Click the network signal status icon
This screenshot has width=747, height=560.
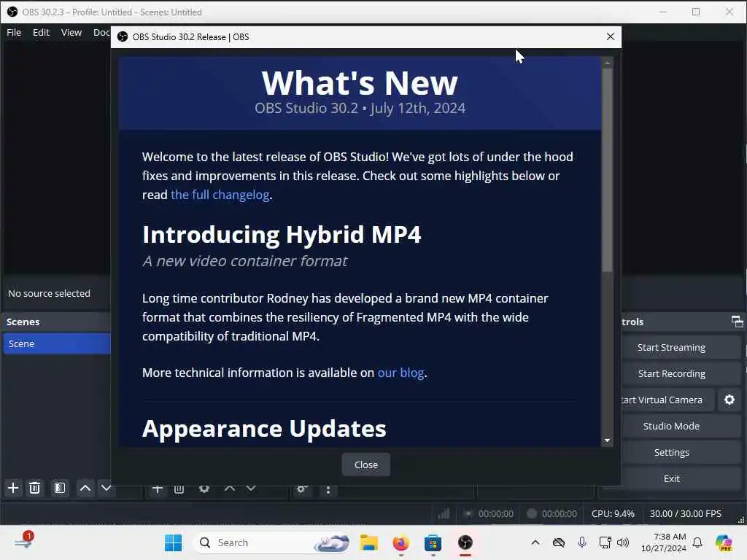click(444, 513)
